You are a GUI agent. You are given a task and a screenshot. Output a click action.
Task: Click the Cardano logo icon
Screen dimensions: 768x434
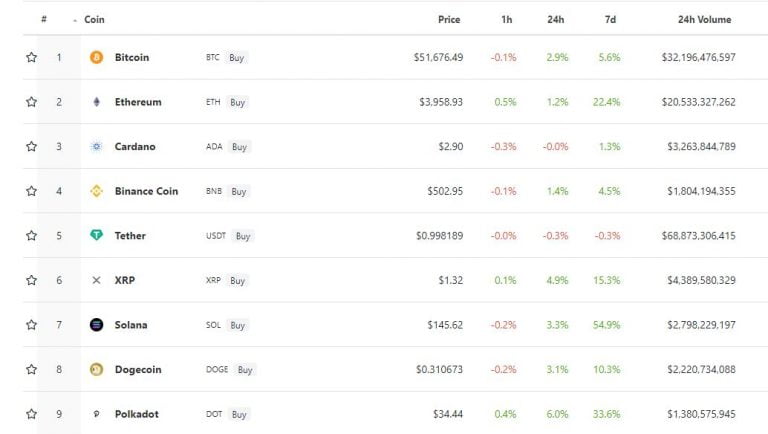[96, 146]
